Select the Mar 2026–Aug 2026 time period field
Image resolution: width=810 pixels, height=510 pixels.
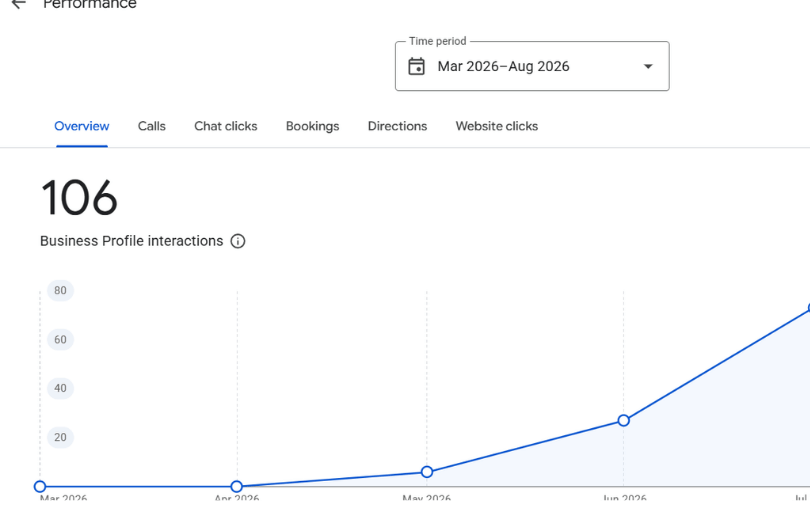point(532,66)
